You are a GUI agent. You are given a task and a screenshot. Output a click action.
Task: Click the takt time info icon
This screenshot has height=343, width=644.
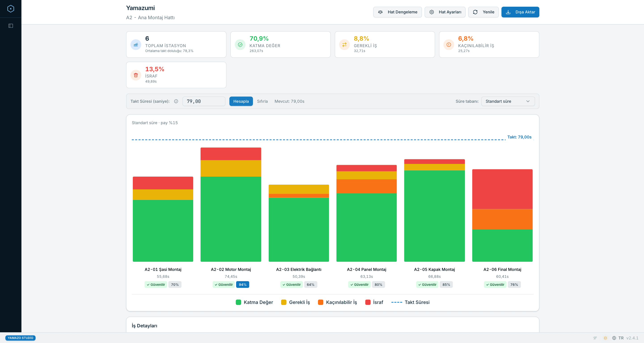(x=176, y=101)
